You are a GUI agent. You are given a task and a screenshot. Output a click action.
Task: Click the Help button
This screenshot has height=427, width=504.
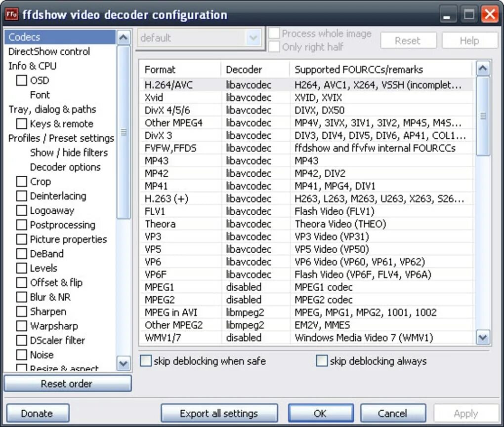(x=469, y=40)
